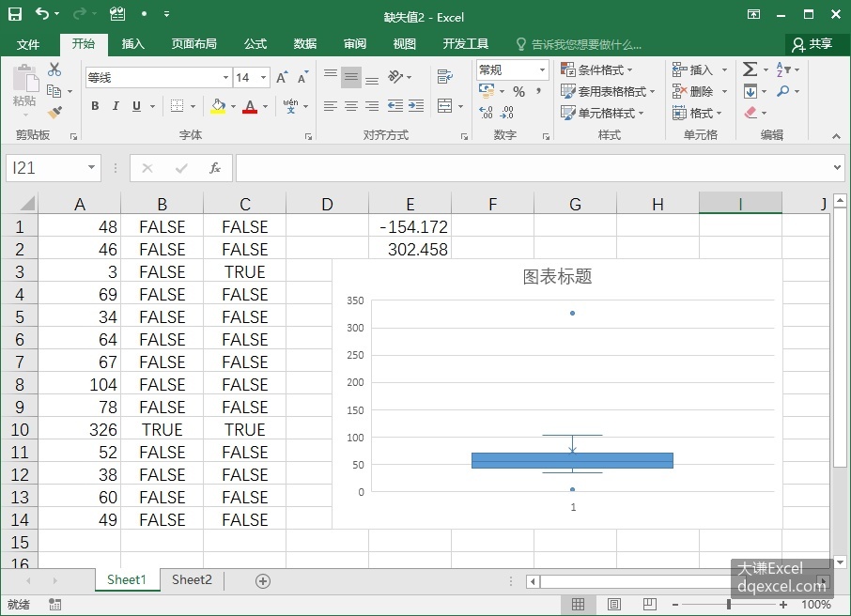851x616 pixels.
Task: Click the zoom slider handle
Action: [729, 604]
